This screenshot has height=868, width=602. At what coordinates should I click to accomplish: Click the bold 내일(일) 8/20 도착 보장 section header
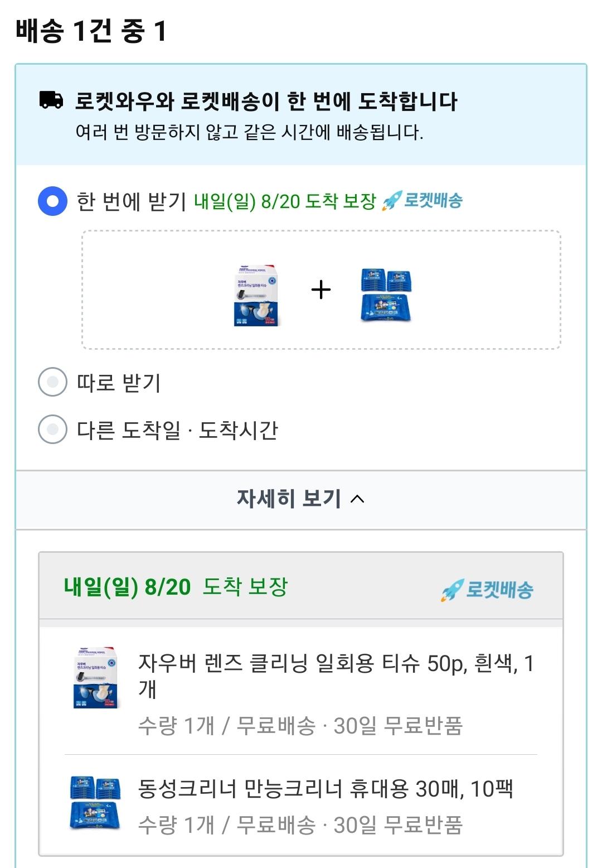(176, 587)
